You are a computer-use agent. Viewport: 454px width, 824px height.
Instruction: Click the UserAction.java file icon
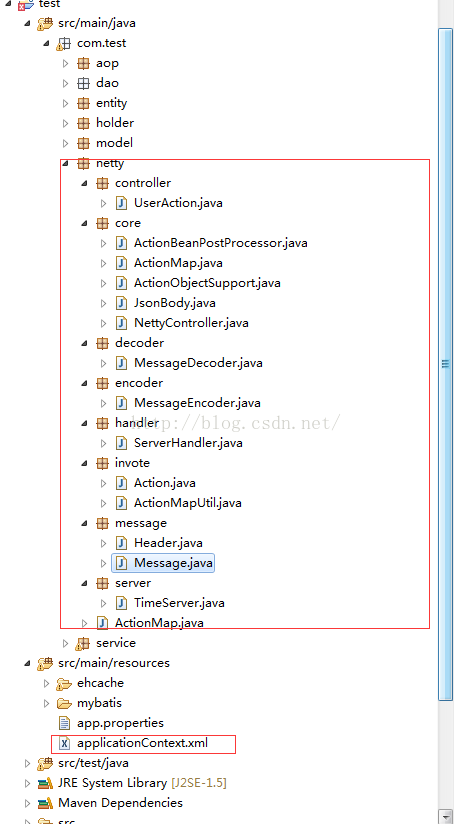121,203
